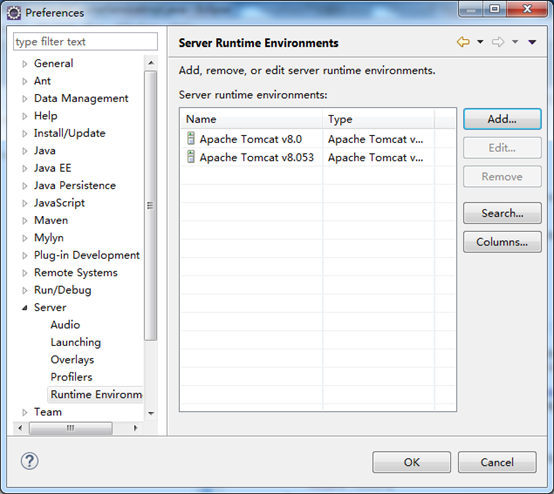Select Maven in the preferences tree
Viewport: 554px width, 494px height.
click(51, 220)
